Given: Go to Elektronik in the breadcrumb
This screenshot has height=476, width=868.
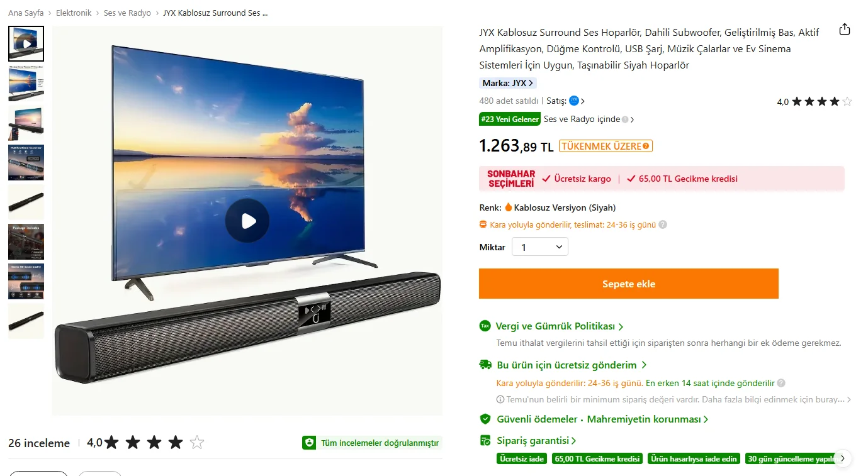Looking at the screenshot, I should tap(74, 13).
